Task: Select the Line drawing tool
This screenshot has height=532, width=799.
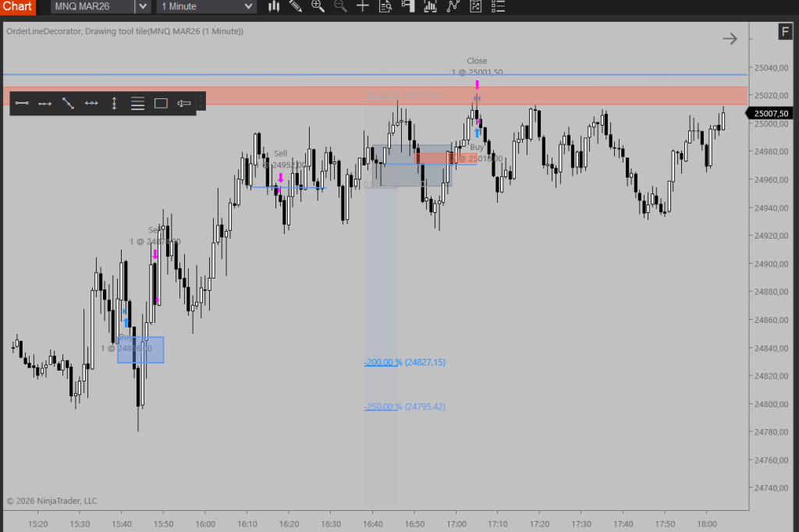Action: pos(22,103)
